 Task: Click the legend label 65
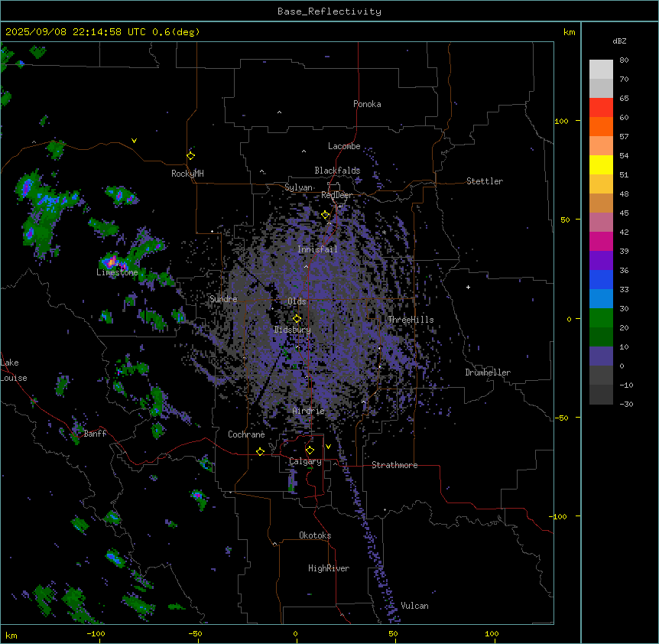[x=624, y=99]
